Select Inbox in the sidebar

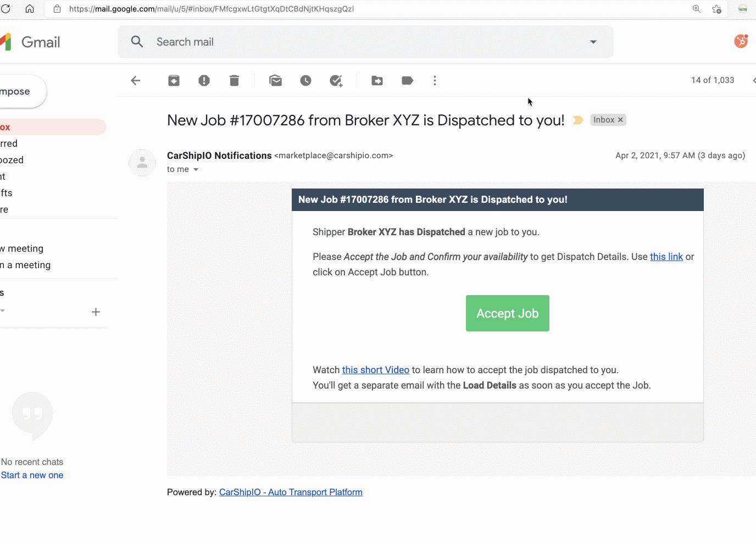coord(52,127)
